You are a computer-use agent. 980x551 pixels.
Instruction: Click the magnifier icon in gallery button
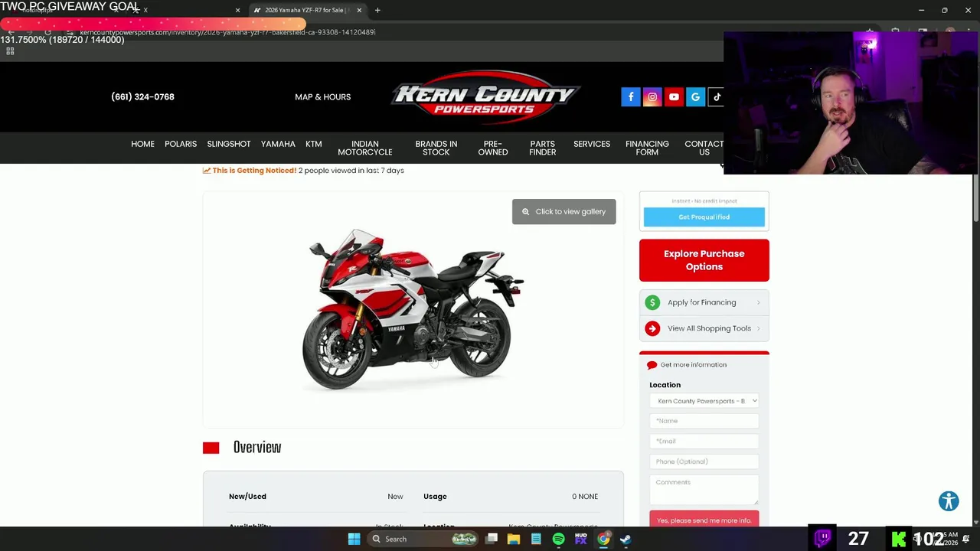[x=525, y=212]
